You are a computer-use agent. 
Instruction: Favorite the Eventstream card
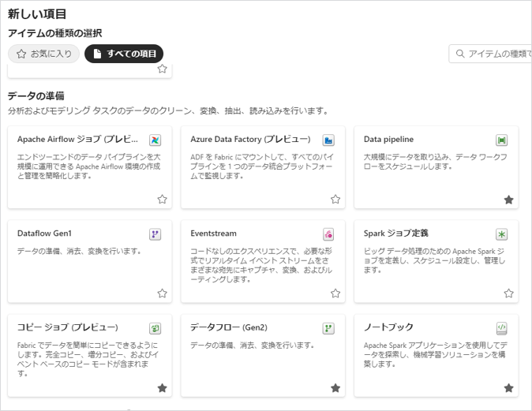click(x=335, y=293)
